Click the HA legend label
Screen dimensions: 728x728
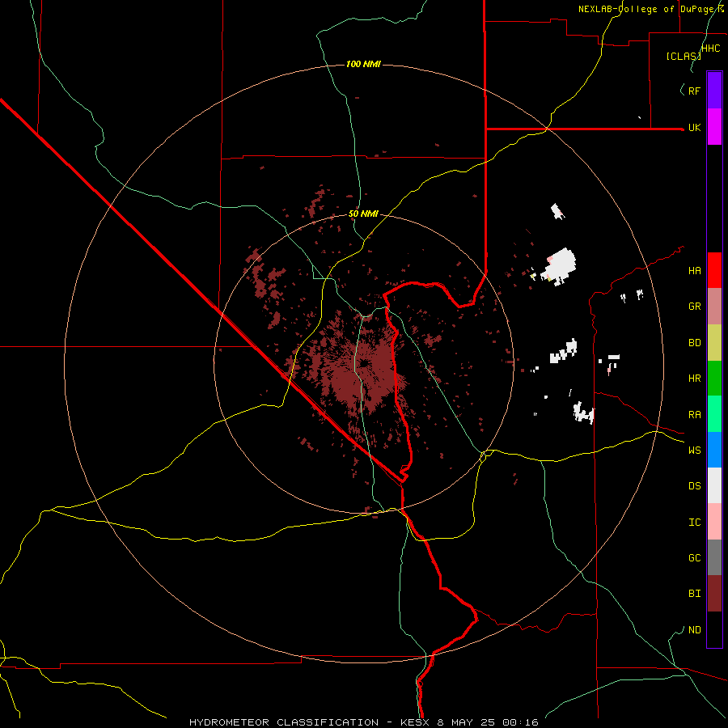click(694, 271)
